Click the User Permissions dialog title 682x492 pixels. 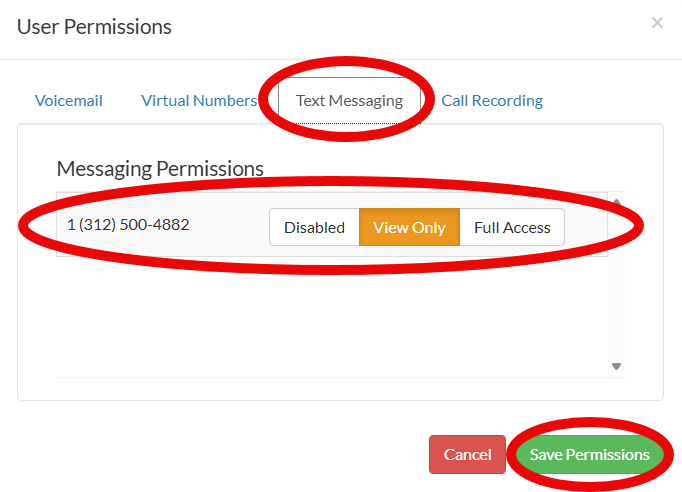[x=94, y=27]
